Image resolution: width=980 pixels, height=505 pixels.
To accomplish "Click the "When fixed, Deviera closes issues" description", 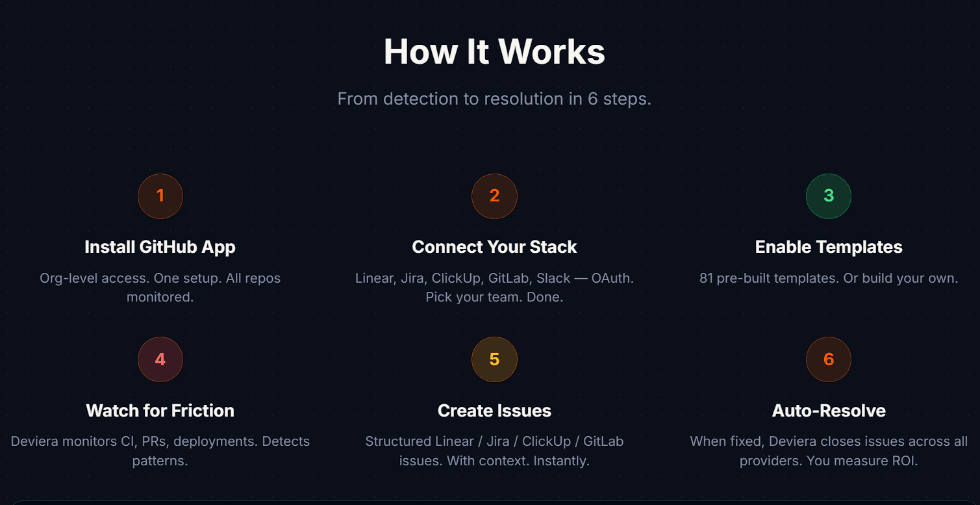I will [x=829, y=451].
